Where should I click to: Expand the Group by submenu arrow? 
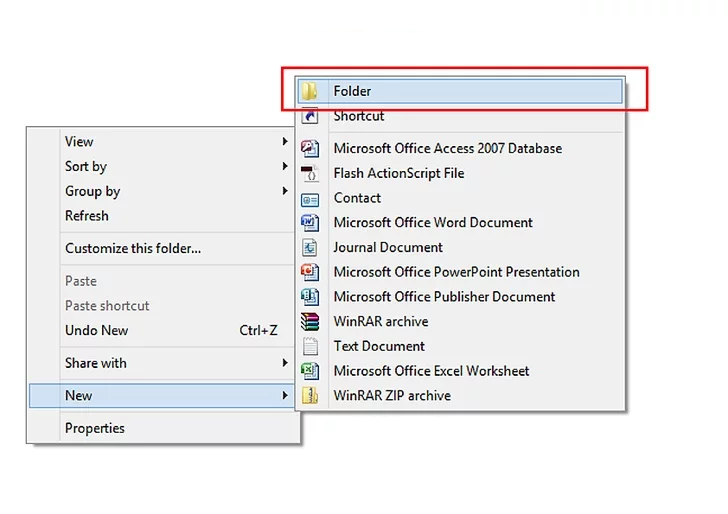[x=285, y=191]
